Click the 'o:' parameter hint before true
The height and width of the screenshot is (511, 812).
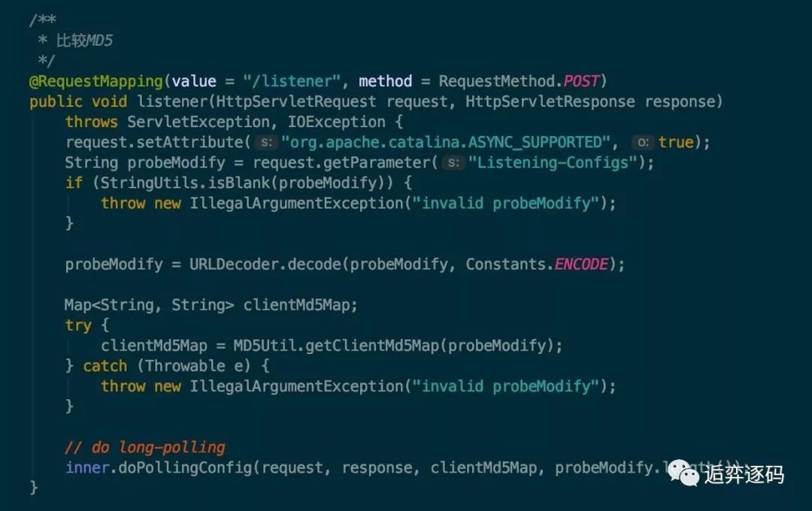pyautogui.click(x=643, y=142)
